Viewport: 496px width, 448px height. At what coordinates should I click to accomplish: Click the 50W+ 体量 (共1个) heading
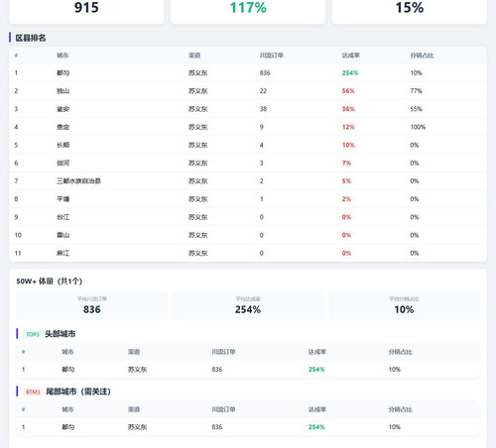coord(50,281)
